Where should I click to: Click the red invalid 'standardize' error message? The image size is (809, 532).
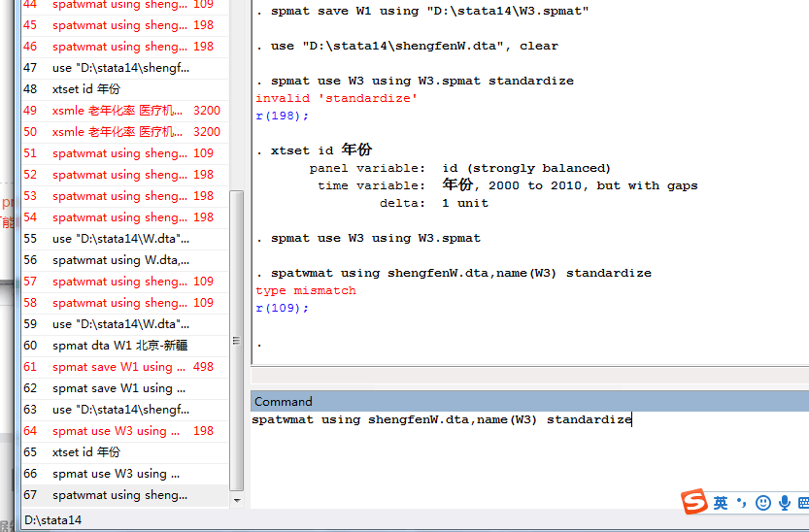[336, 98]
